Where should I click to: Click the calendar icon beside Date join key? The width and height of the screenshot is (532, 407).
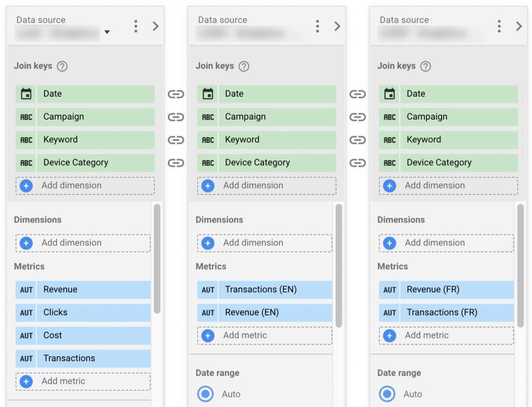tap(25, 94)
